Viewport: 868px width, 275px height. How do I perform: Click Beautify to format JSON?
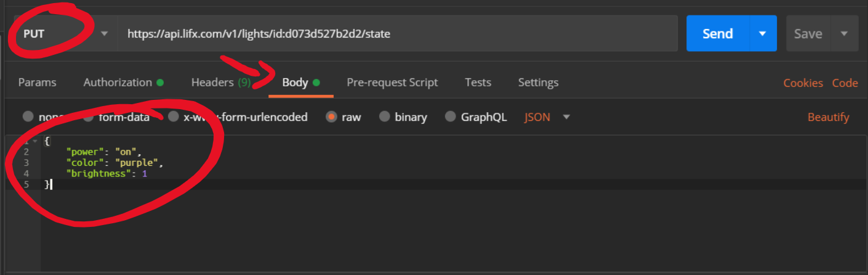tap(829, 117)
